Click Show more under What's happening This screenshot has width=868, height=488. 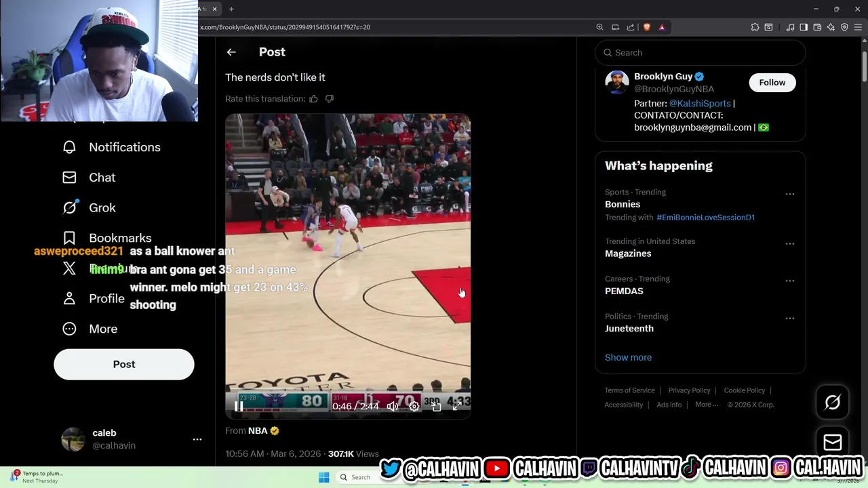tap(628, 358)
